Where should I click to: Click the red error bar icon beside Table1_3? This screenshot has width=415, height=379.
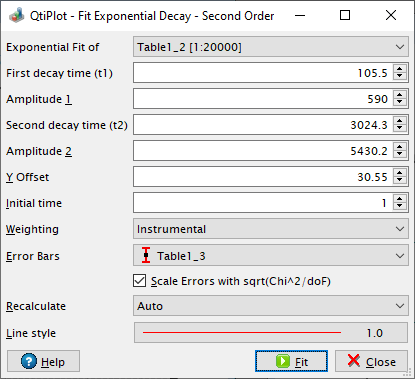[146, 255]
